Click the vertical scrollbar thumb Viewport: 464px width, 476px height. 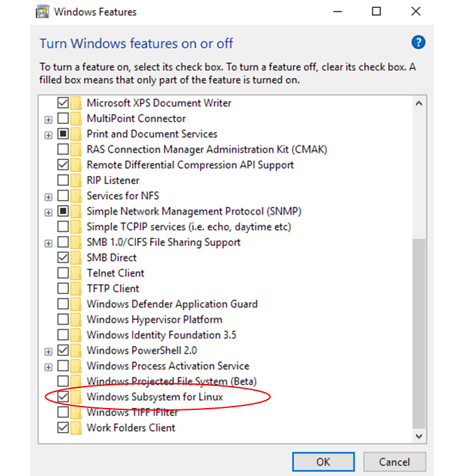coord(419,333)
